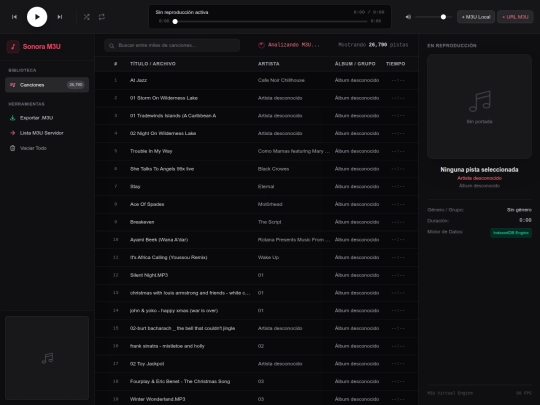The image size is (540, 405).
Task: Click the IndexedDB Engine badge
Action: point(511,233)
